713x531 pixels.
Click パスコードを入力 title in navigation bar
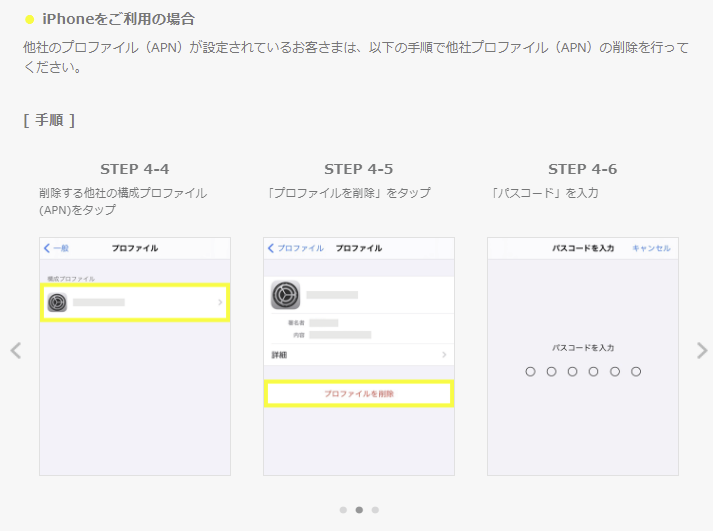coord(583,248)
